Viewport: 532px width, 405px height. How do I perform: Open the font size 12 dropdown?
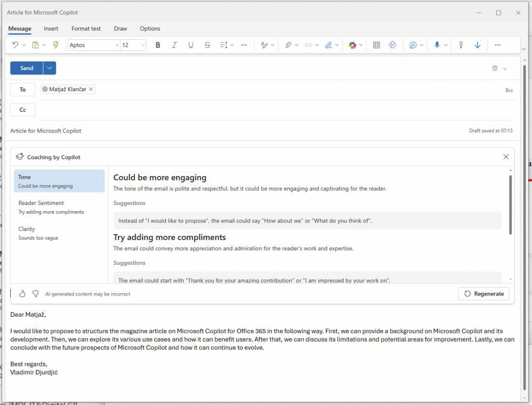click(143, 45)
